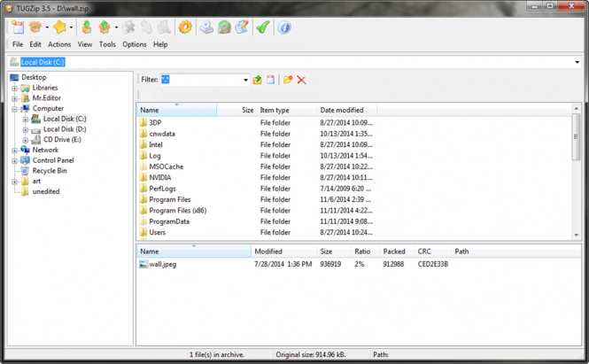The width and height of the screenshot is (589, 364).
Task: Click the yellow star Favorites icon
Action: pyautogui.click(x=60, y=27)
